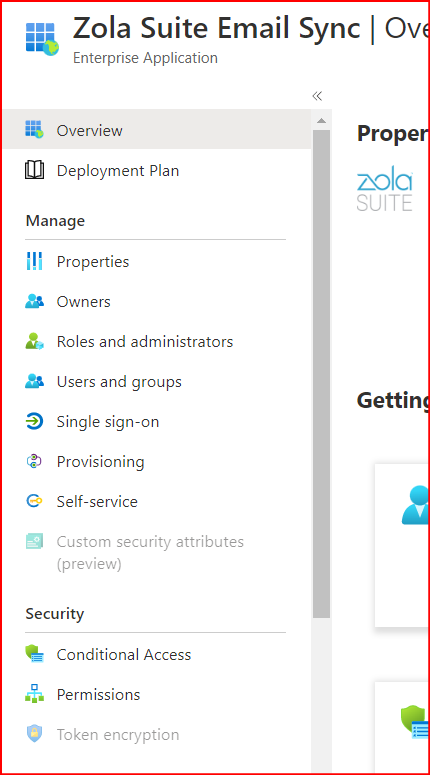Image resolution: width=430 pixels, height=775 pixels.
Task: Click the Properties bars icon
Action: point(34,261)
